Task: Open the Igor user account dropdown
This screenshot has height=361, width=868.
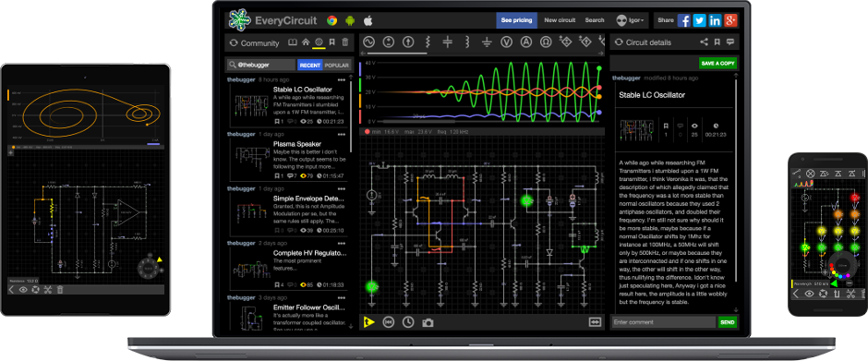Action: [630, 20]
